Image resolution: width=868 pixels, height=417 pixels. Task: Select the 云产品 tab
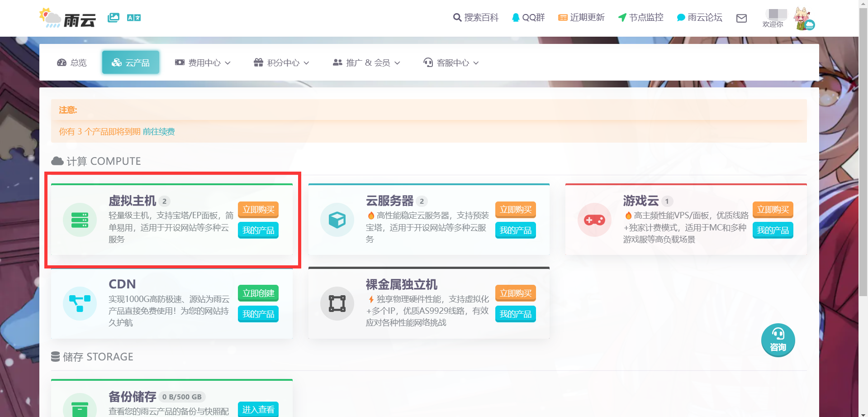click(131, 62)
